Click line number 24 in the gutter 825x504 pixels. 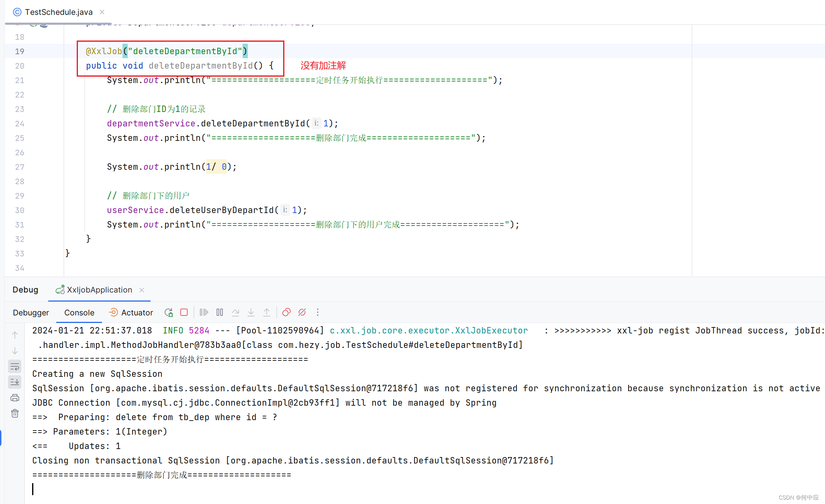tap(20, 124)
